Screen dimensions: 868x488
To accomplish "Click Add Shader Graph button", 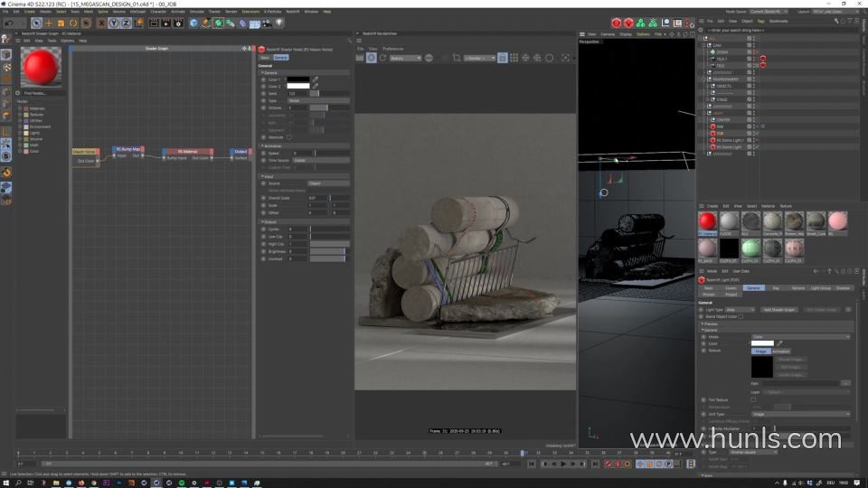I will [778, 310].
